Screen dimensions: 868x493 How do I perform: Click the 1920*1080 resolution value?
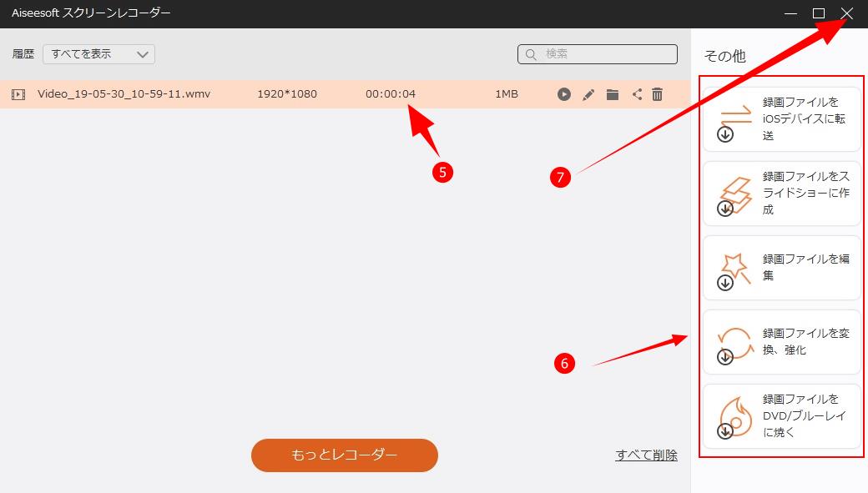tap(287, 94)
